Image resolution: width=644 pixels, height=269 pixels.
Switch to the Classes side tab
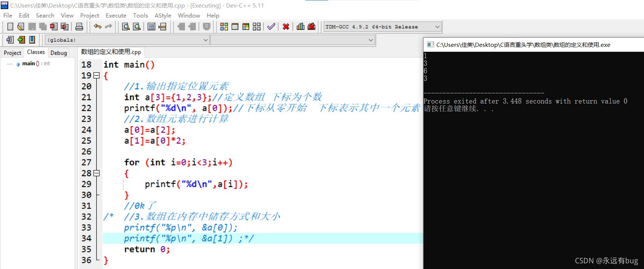pyautogui.click(x=36, y=52)
